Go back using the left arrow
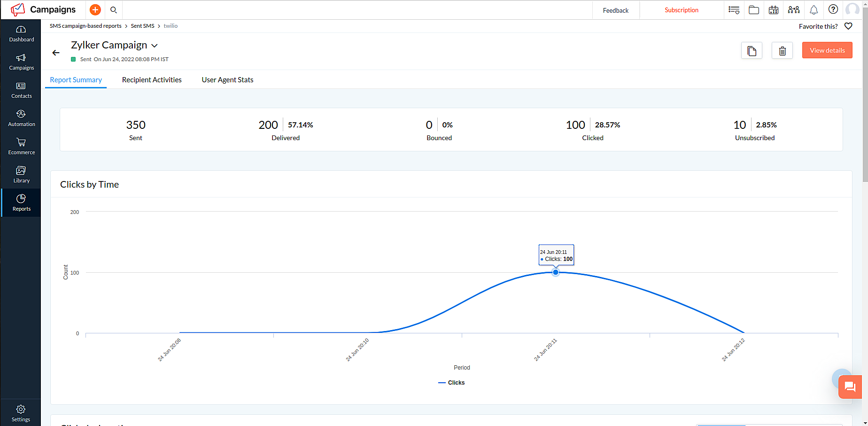Screen dimensions: 868x426 (56, 53)
